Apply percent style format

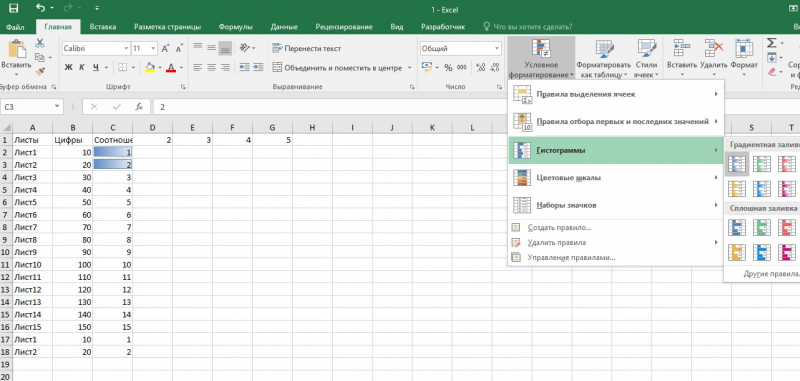click(x=448, y=67)
